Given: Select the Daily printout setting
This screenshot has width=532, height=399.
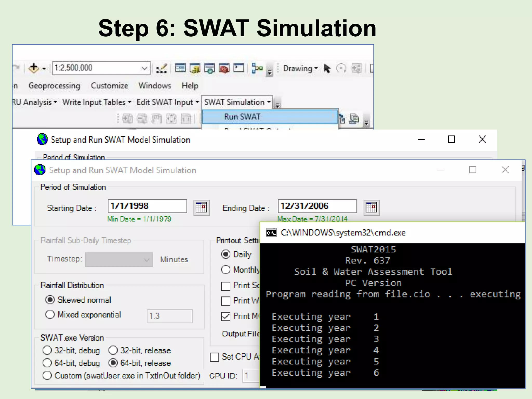Looking at the screenshot, I should (225, 254).
